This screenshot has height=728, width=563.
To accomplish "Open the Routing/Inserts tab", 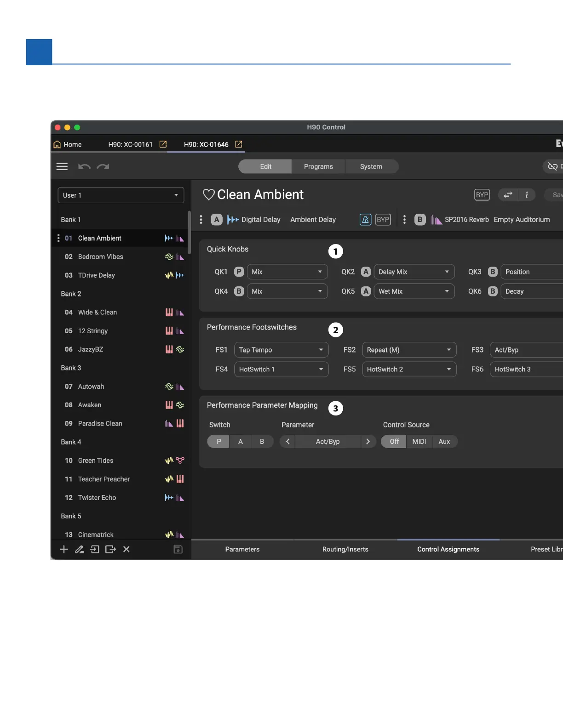I will click(x=345, y=549).
